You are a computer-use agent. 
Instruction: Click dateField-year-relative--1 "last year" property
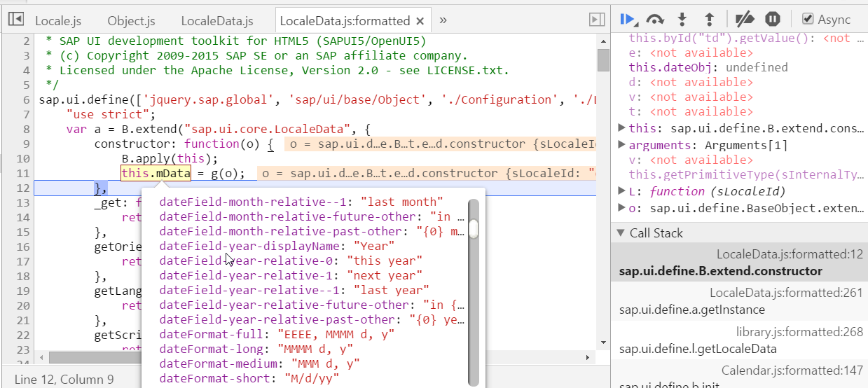[295, 290]
